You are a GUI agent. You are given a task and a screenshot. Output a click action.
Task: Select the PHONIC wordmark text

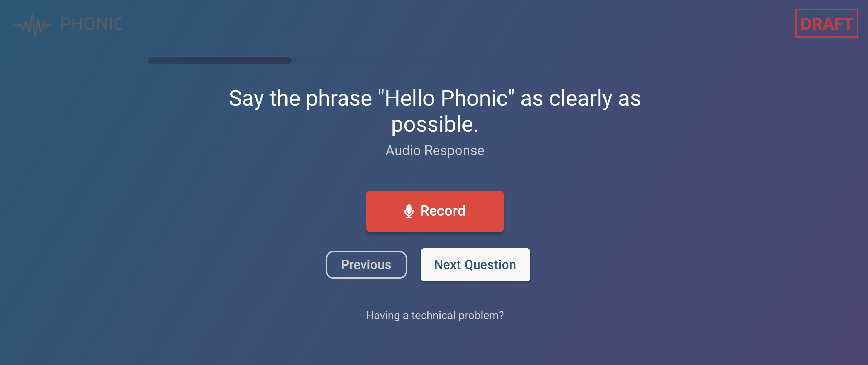[92, 24]
